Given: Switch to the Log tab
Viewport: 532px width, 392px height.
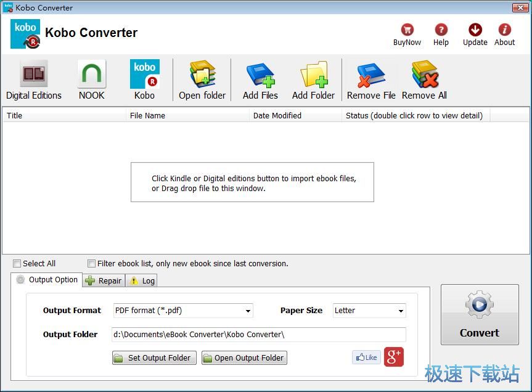Looking at the screenshot, I should 142,281.
